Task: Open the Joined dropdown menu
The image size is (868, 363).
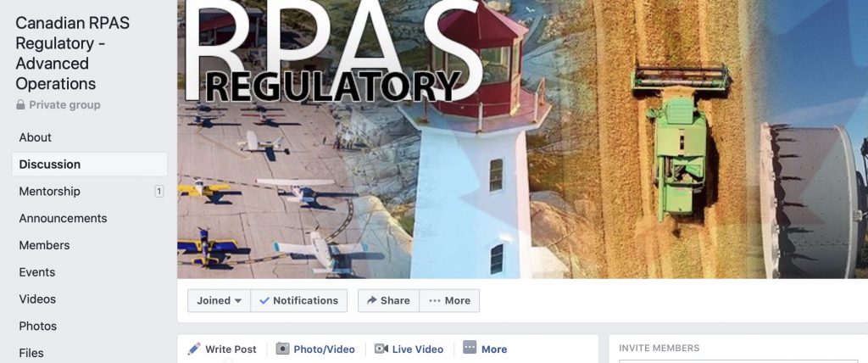Action: (220, 300)
